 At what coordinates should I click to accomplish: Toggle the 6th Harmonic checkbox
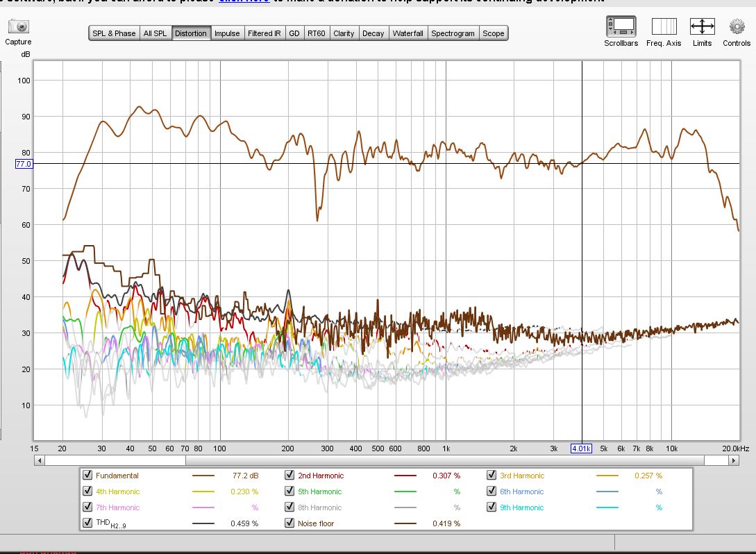tap(492, 491)
